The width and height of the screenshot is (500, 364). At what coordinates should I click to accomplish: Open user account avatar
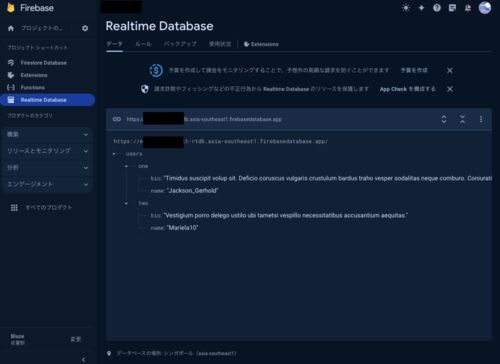(485, 8)
